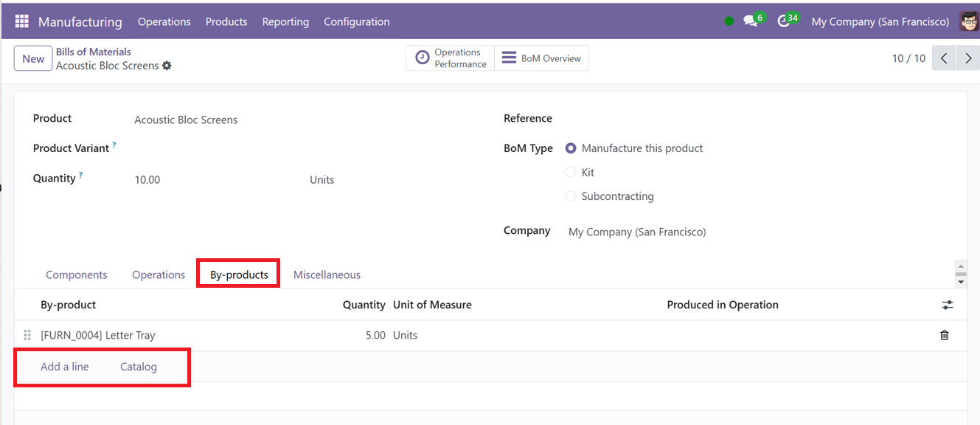980x425 pixels.
Task: Click the Quantity help question mark
Action: coord(81,176)
